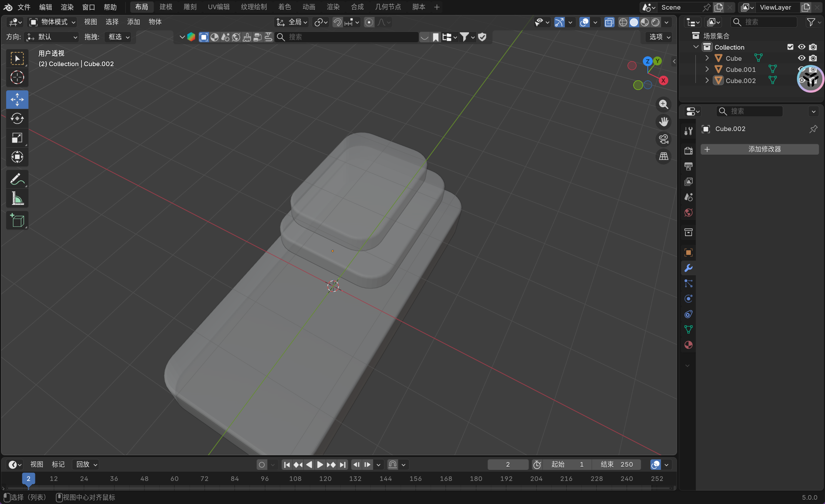Toggle camera view in viewport
This screenshot has width=825, height=504.
click(664, 139)
